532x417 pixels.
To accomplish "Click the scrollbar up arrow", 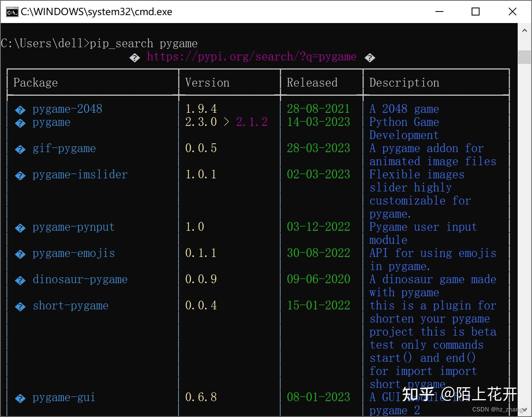I will tap(524, 30).
